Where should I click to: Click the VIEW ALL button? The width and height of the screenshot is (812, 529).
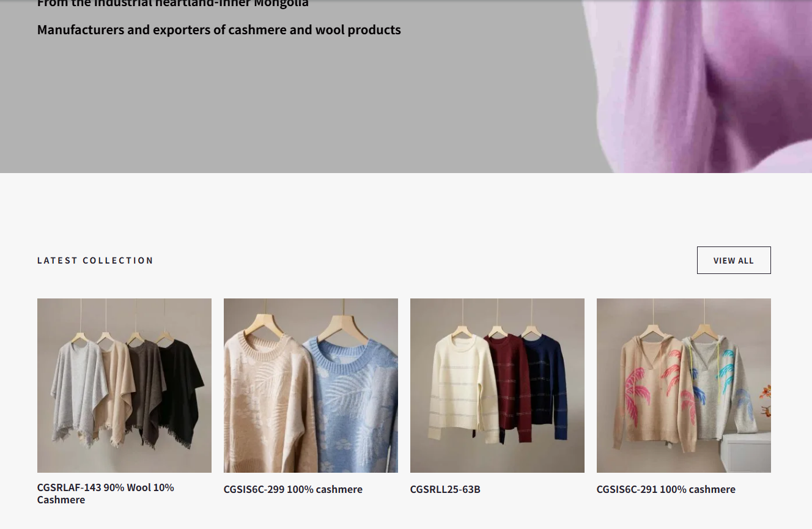tap(734, 261)
